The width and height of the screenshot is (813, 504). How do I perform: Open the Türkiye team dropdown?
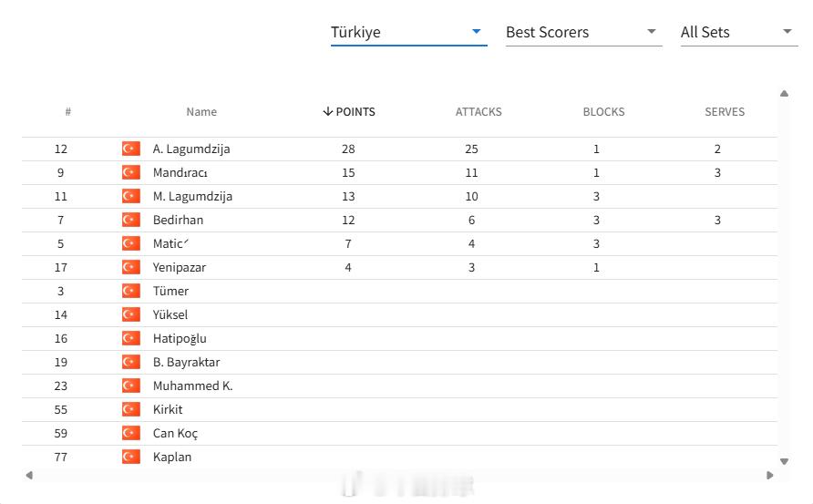click(x=408, y=32)
